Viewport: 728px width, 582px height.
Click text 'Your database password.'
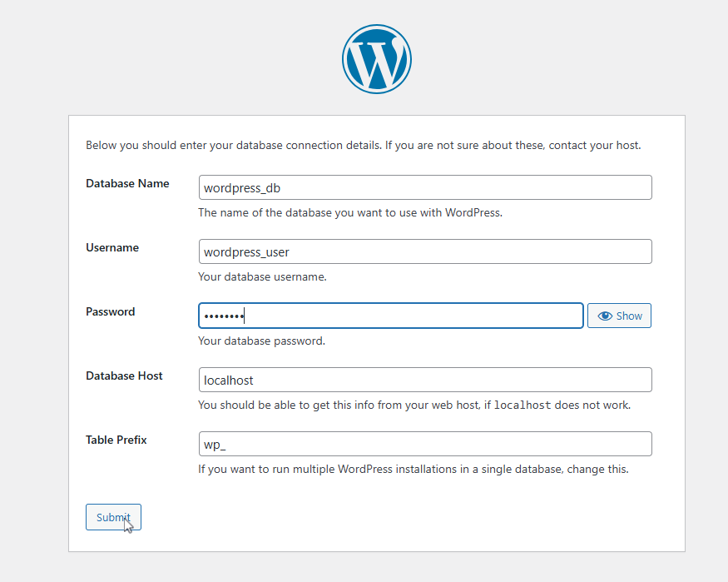click(261, 341)
